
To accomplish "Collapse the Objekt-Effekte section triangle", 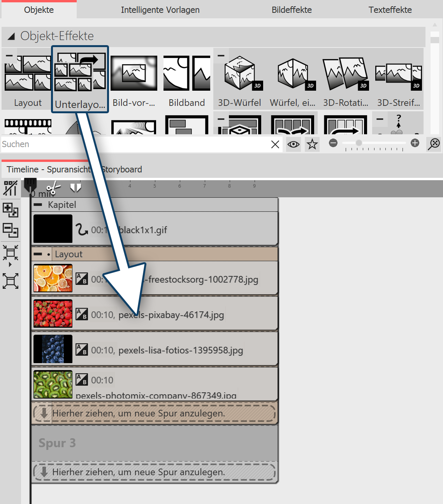I will [x=11, y=36].
